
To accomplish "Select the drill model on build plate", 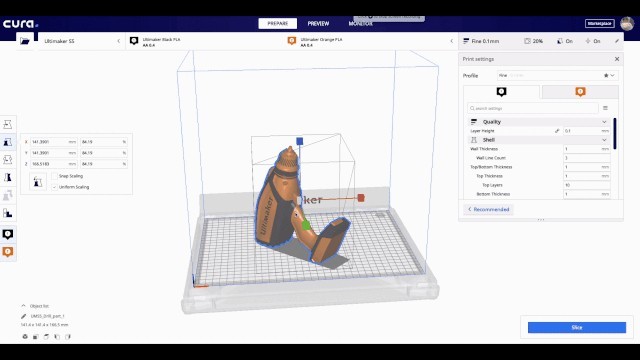I will 282,204.
